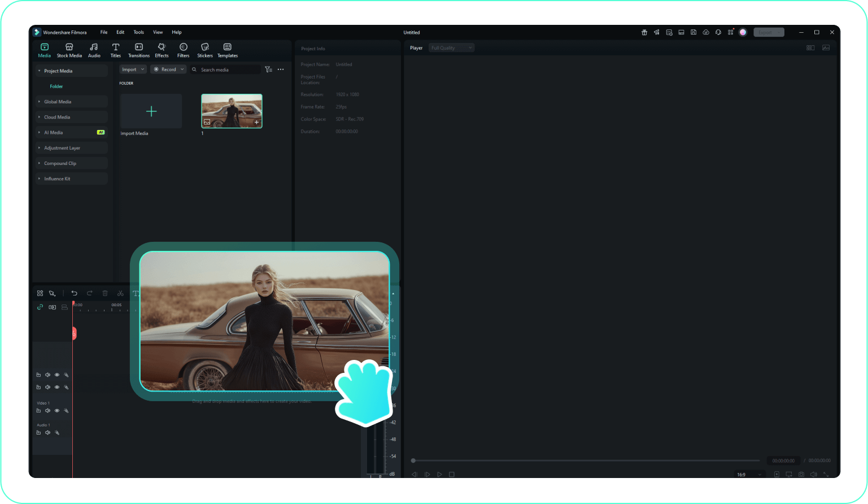Click the Redo arrow in timeline toolbar
This screenshot has width=868, height=504.
pos(89,293)
